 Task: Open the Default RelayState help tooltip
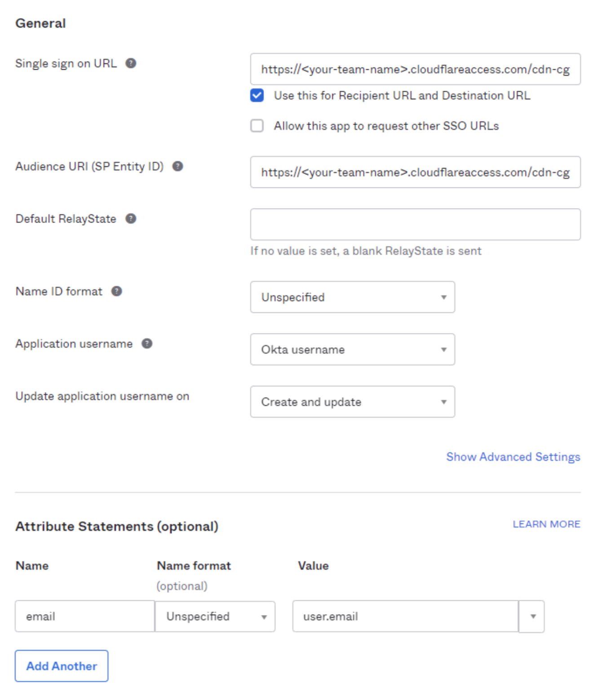pyautogui.click(x=131, y=218)
